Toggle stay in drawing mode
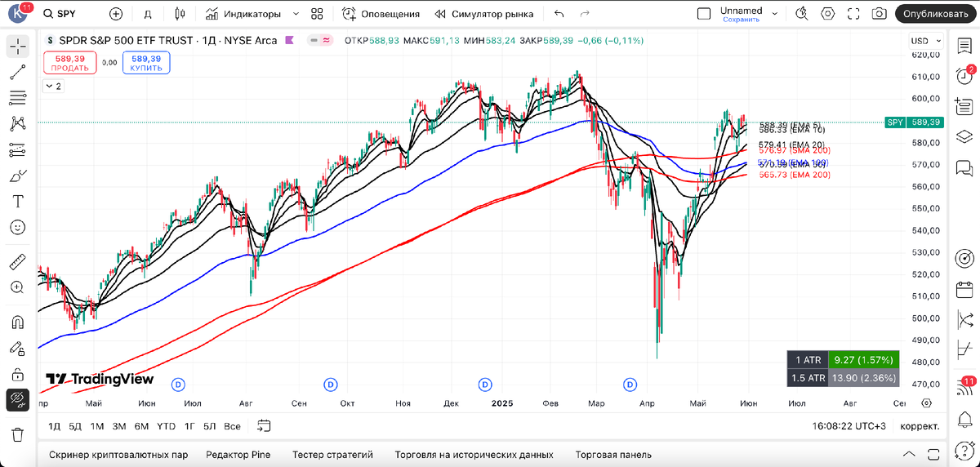The image size is (980, 467). click(17, 348)
